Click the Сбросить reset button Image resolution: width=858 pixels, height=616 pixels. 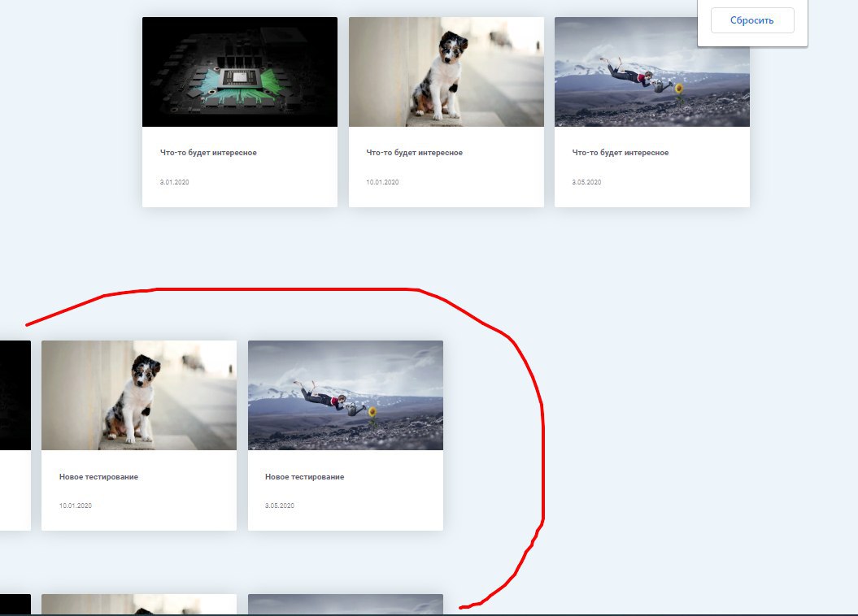point(751,20)
